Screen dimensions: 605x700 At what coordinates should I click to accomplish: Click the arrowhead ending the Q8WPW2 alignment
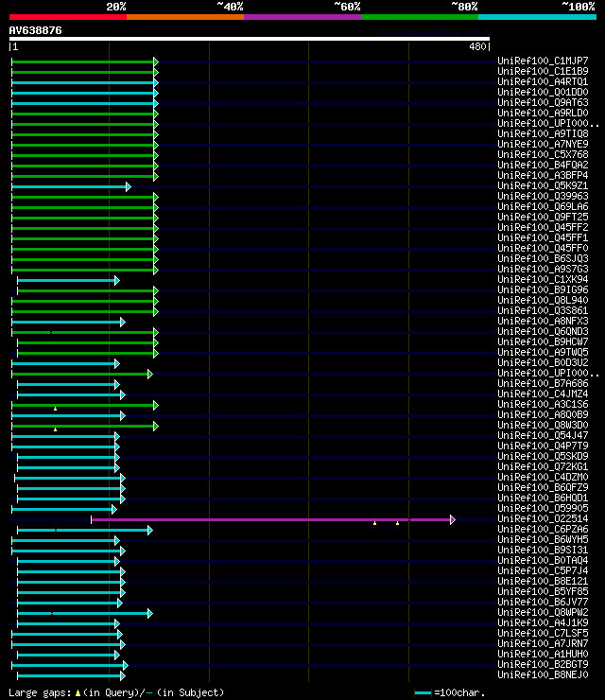150,613
